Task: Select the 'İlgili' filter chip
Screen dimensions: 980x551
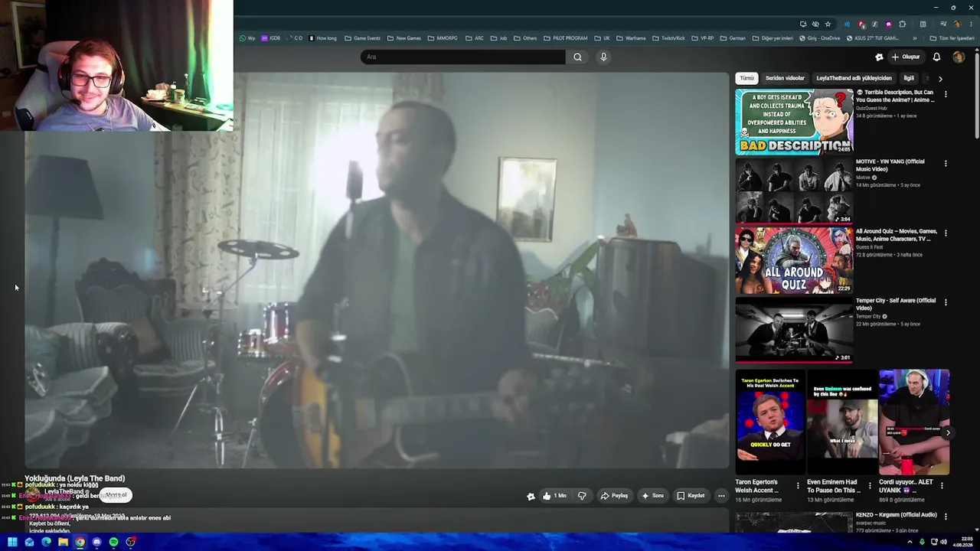Action: click(909, 78)
